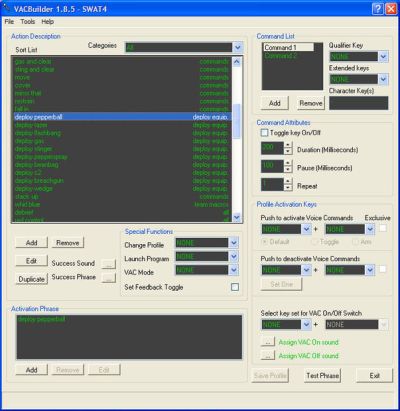Enable the Toggle key On/Off checkbox

264,133
